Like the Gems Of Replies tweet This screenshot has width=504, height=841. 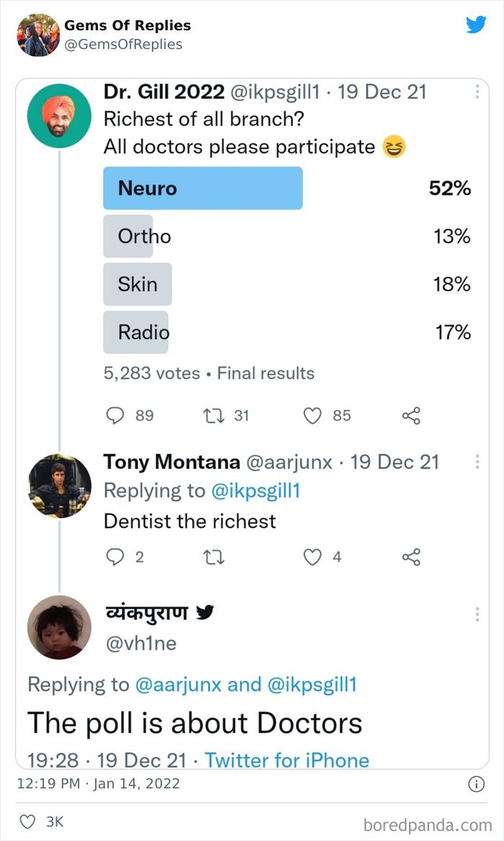pyautogui.click(x=27, y=822)
